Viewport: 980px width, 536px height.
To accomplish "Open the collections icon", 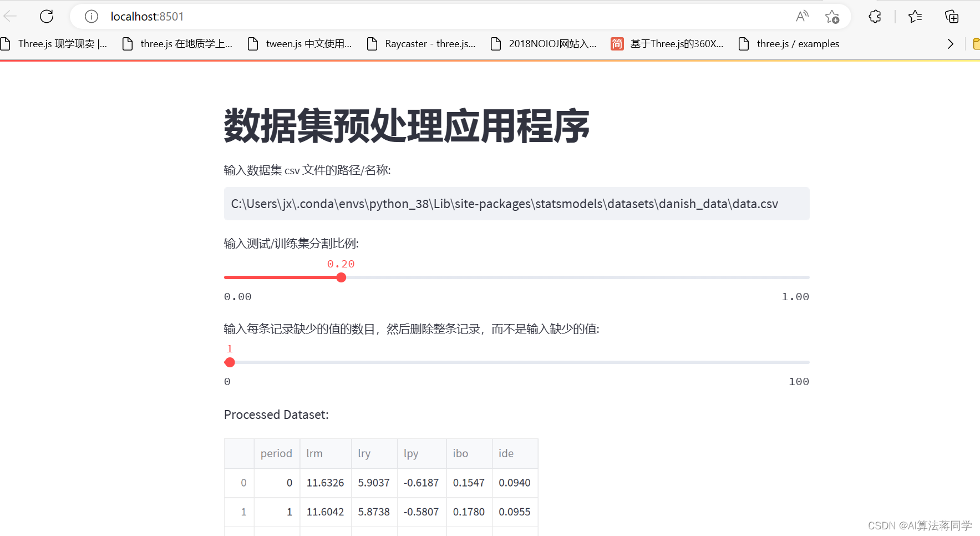I will 952,17.
